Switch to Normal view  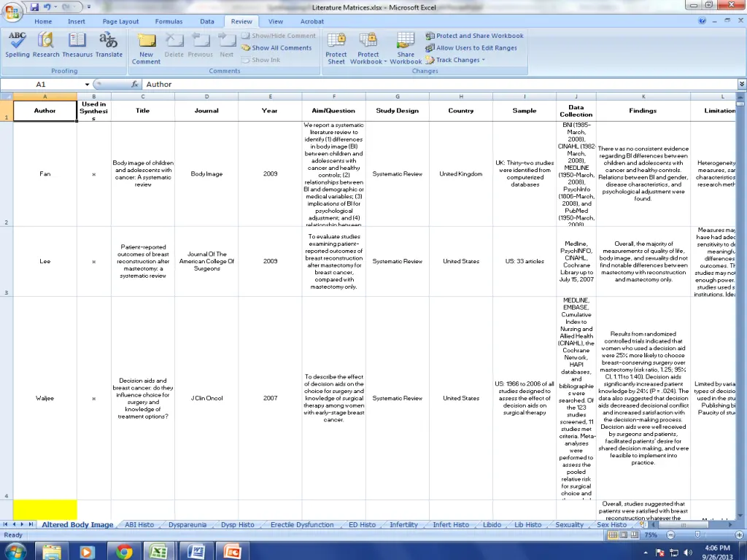(613, 534)
